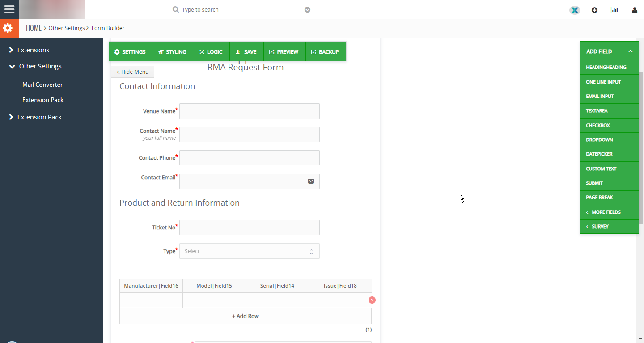
Task: Click the Venue Name input field
Action: tap(250, 111)
